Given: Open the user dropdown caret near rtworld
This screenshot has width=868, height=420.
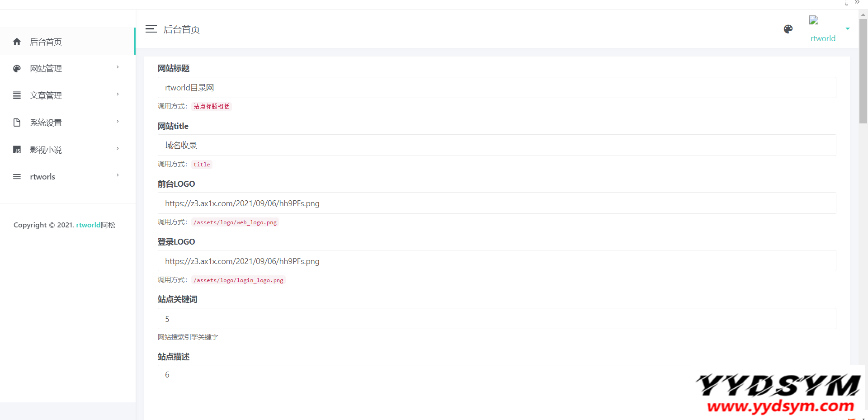Looking at the screenshot, I should tap(848, 28).
